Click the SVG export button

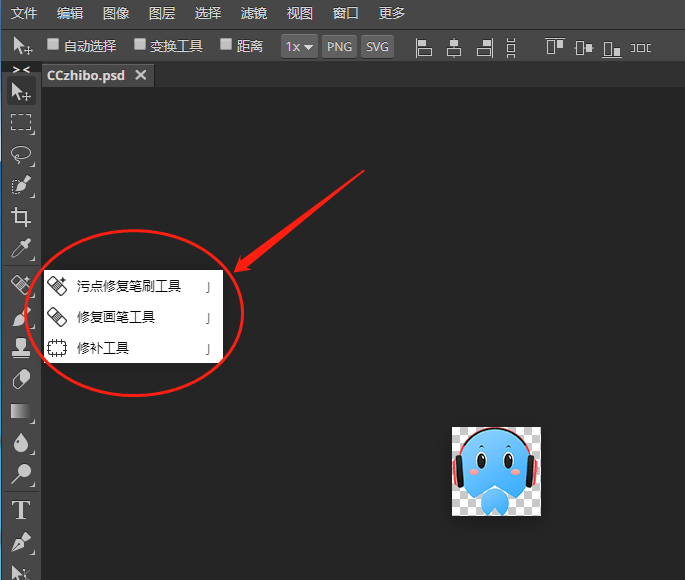(x=377, y=46)
